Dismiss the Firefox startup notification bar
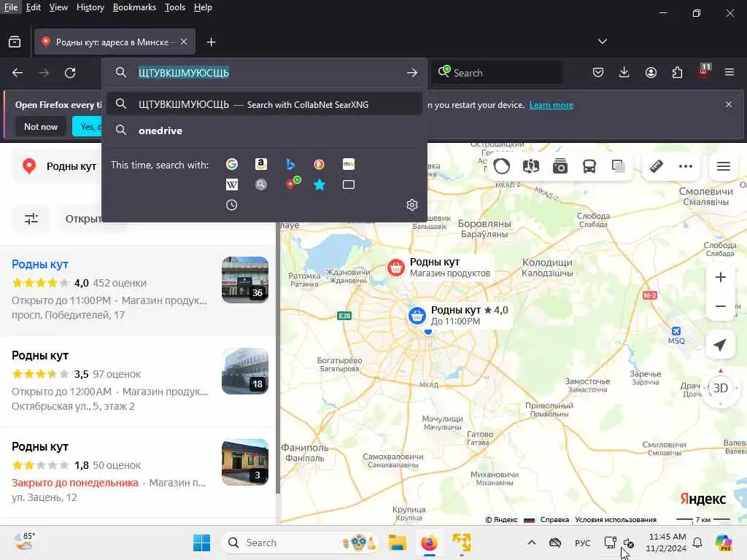Viewport: 747px width, 560px height. coord(729,104)
